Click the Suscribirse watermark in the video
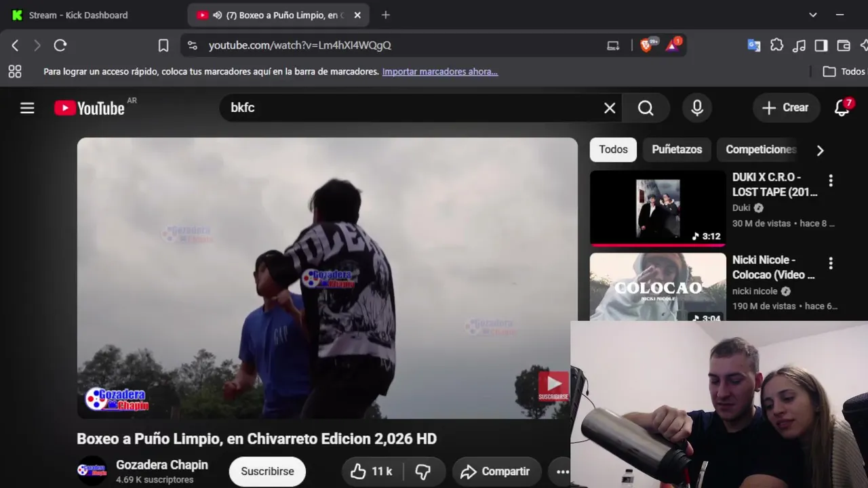Screen dimensions: 868x488 pos(553,386)
